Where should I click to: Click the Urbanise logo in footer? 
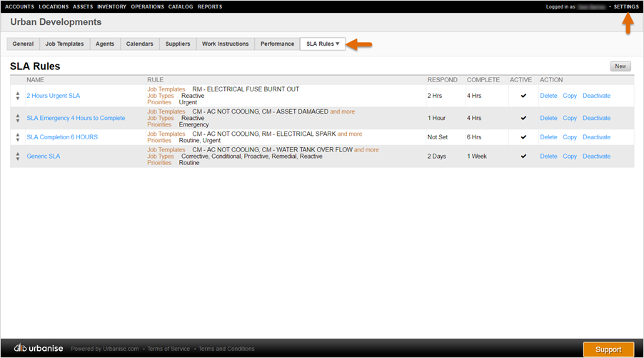click(39, 349)
